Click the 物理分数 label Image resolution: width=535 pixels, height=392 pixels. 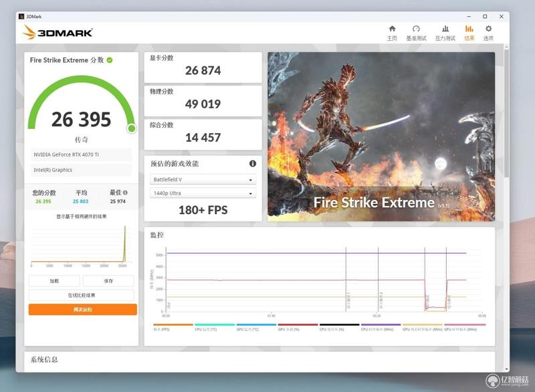(x=162, y=92)
